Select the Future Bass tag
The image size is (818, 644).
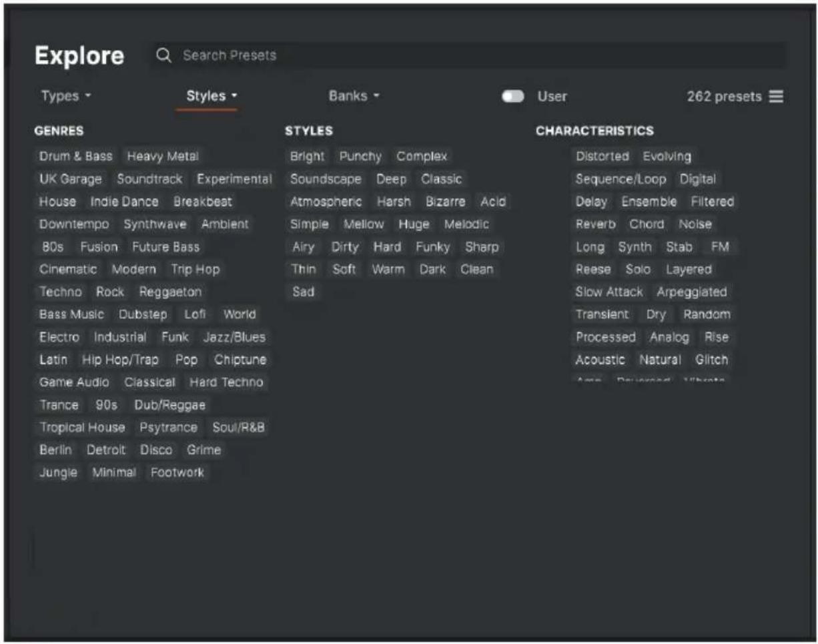[165, 247]
